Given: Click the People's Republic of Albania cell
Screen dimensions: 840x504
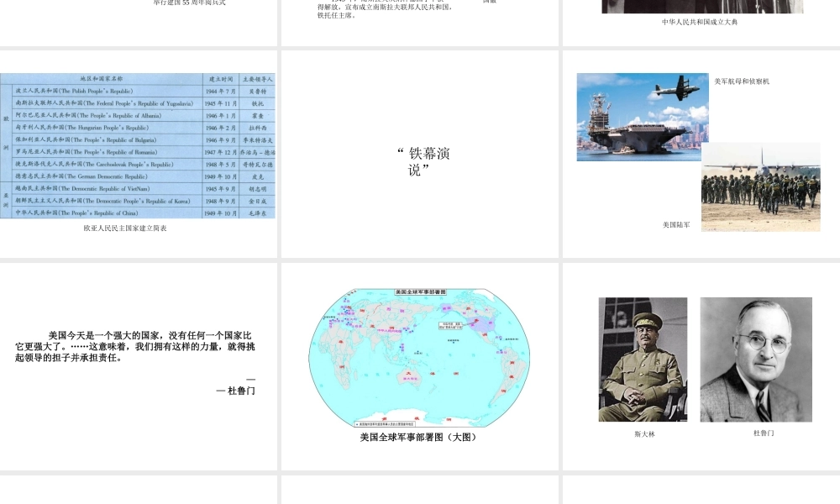Looking at the screenshot, I should pyautogui.click(x=108, y=115).
